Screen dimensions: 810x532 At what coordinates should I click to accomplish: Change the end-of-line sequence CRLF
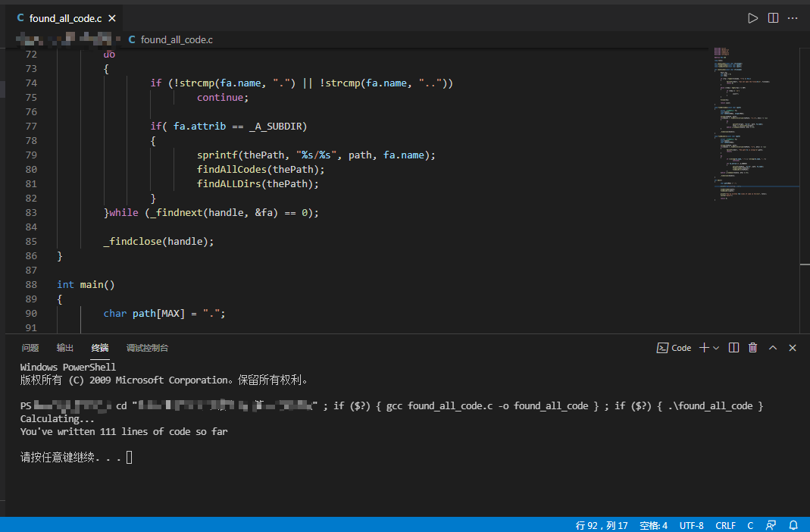(x=725, y=525)
